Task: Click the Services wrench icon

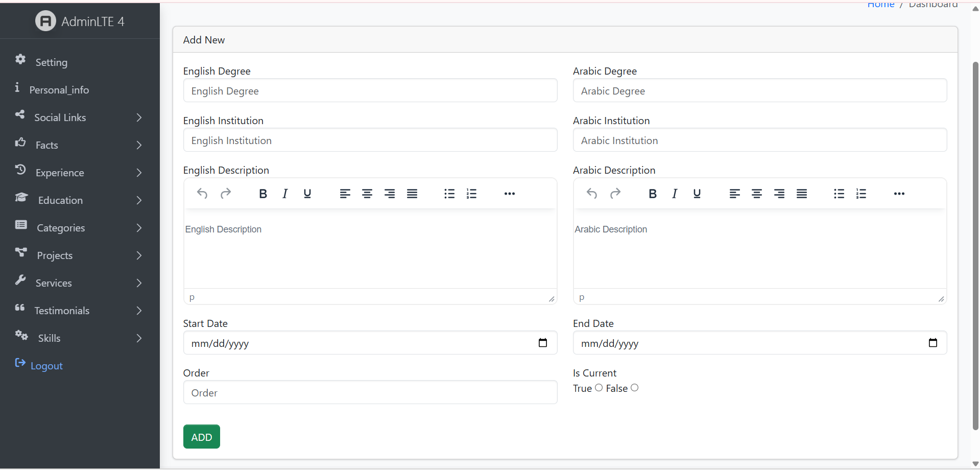Action: click(20, 279)
